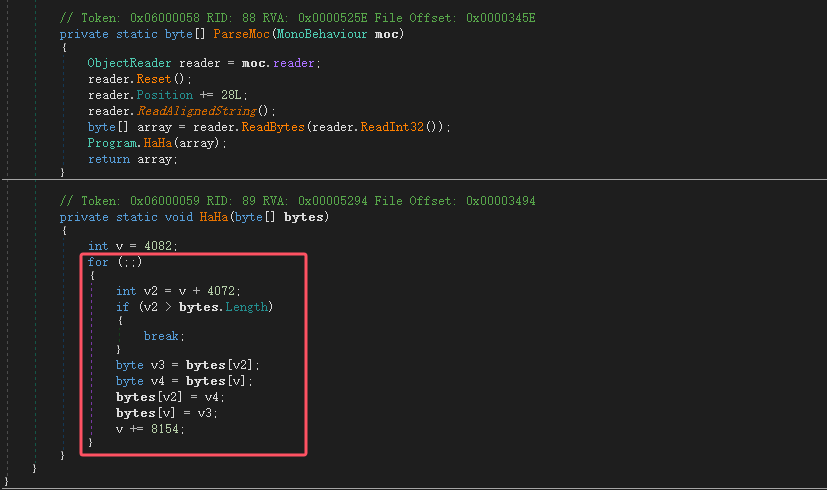Viewport: 827px width, 490px height.
Task: Click the Program class reference
Action: pyautogui.click(x=112, y=143)
